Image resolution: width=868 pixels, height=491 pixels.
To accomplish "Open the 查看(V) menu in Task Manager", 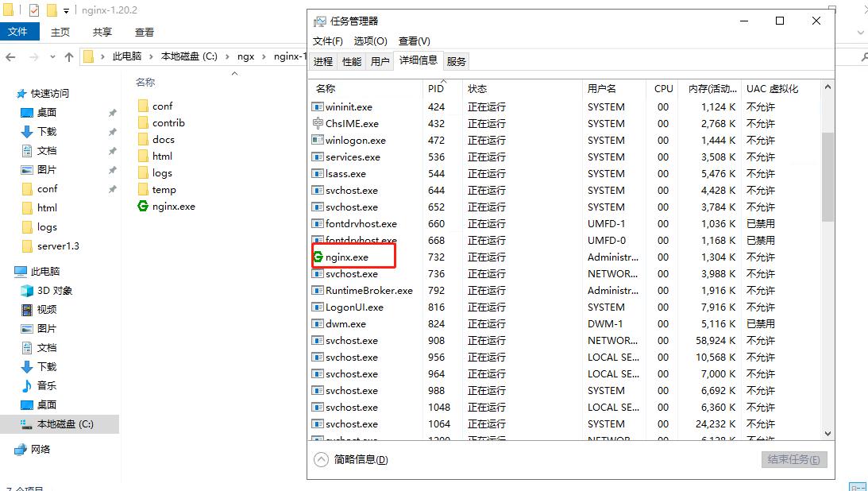I will tap(414, 41).
